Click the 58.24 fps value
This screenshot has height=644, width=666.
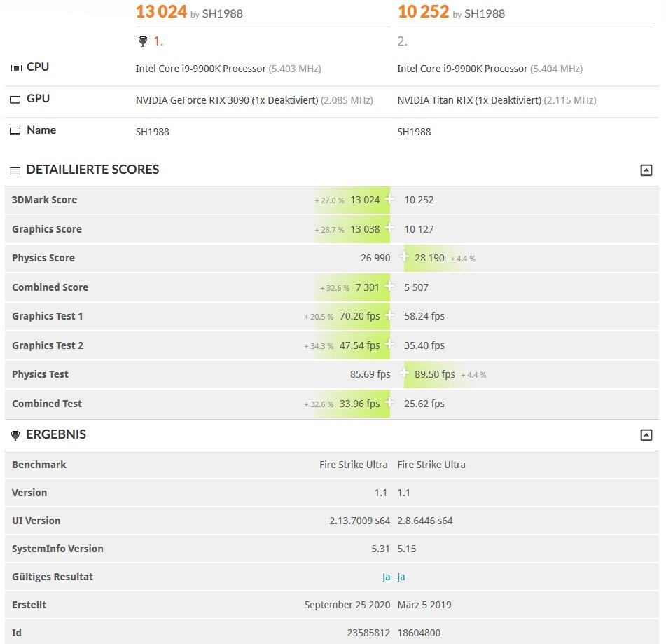(x=424, y=316)
